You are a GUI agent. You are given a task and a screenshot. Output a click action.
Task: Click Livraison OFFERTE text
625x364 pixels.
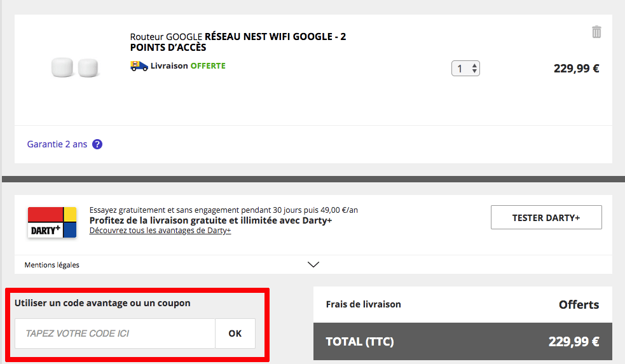(x=188, y=65)
